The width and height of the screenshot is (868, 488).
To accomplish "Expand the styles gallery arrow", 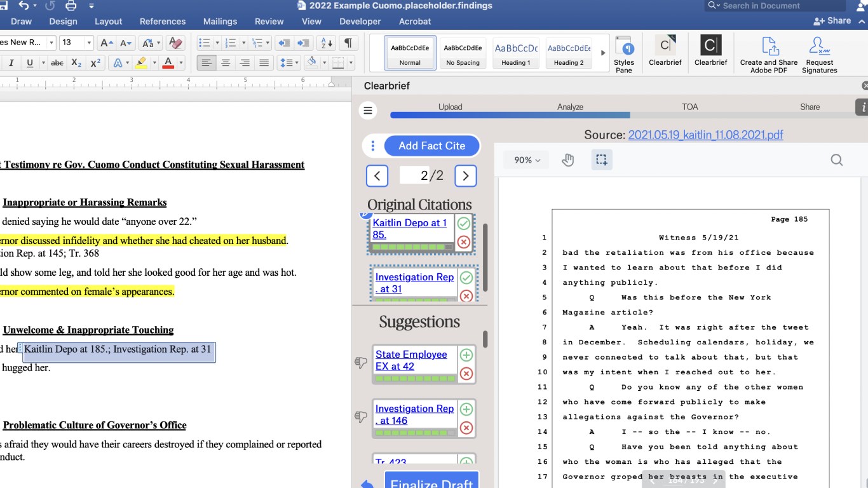I will click(x=603, y=53).
